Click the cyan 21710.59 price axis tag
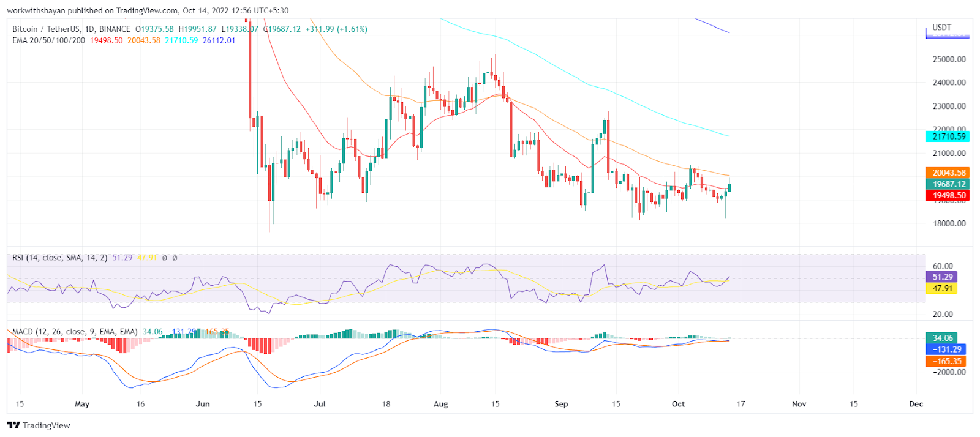Viewport: 980px width, 437px height. 948,136
